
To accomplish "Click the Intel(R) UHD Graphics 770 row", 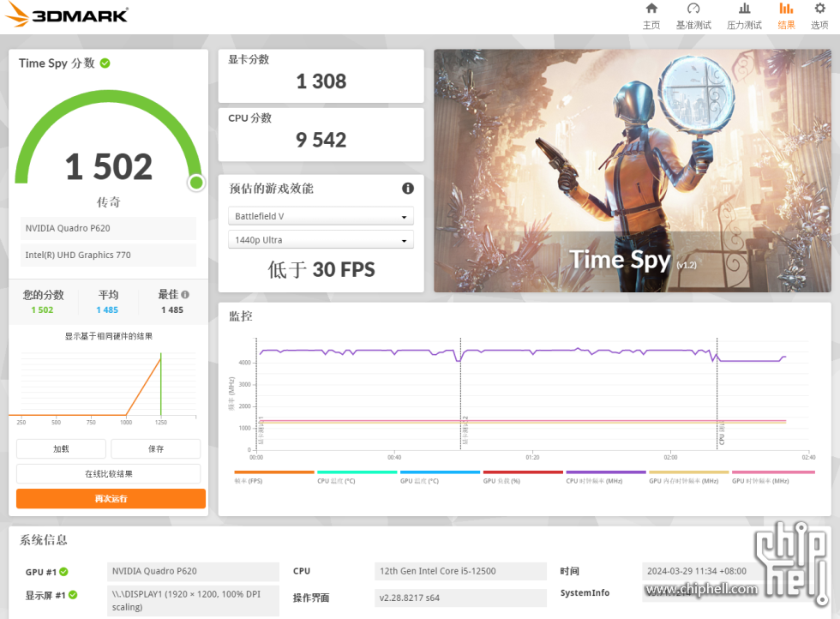I will pos(108,255).
